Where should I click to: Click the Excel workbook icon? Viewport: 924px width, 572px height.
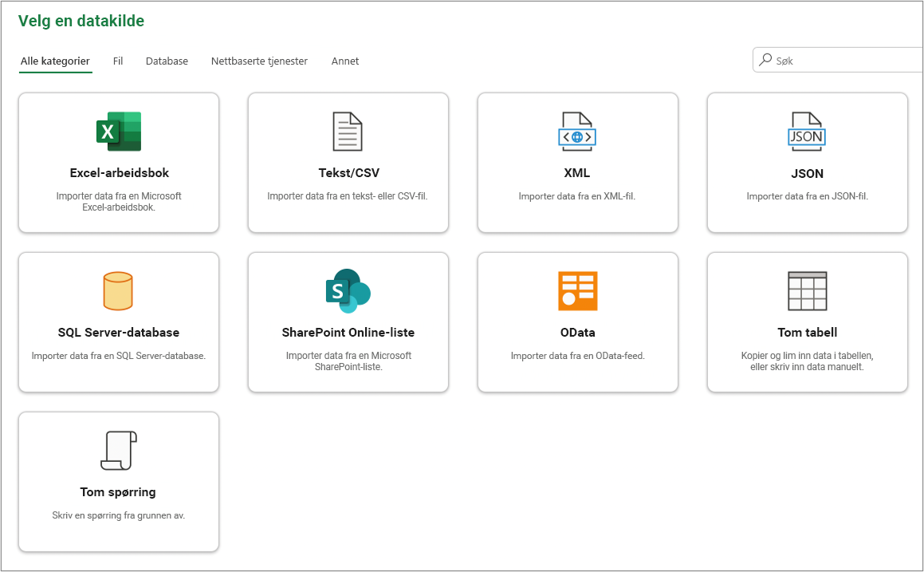[x=119, y=132]
